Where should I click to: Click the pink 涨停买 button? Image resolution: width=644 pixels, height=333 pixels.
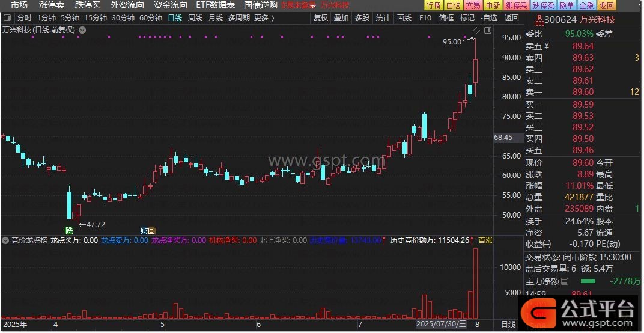pos(517,5)
